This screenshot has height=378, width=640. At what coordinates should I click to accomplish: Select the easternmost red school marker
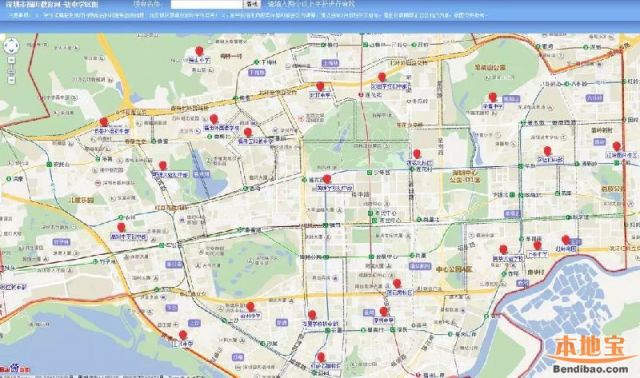tap(617, 146)
